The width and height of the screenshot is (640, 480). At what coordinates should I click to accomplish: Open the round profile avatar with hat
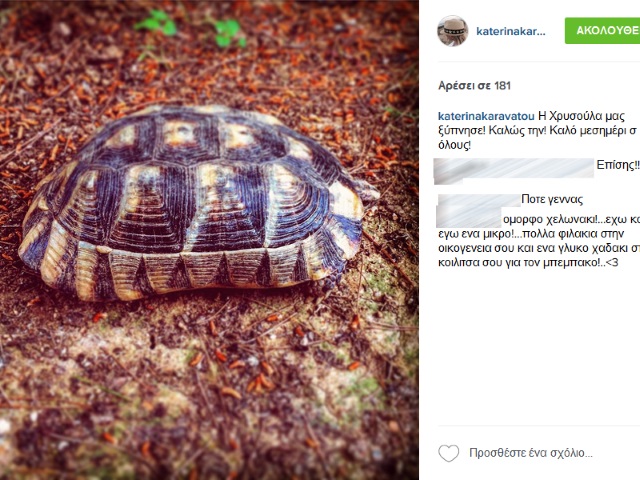(x=453, y=31)
